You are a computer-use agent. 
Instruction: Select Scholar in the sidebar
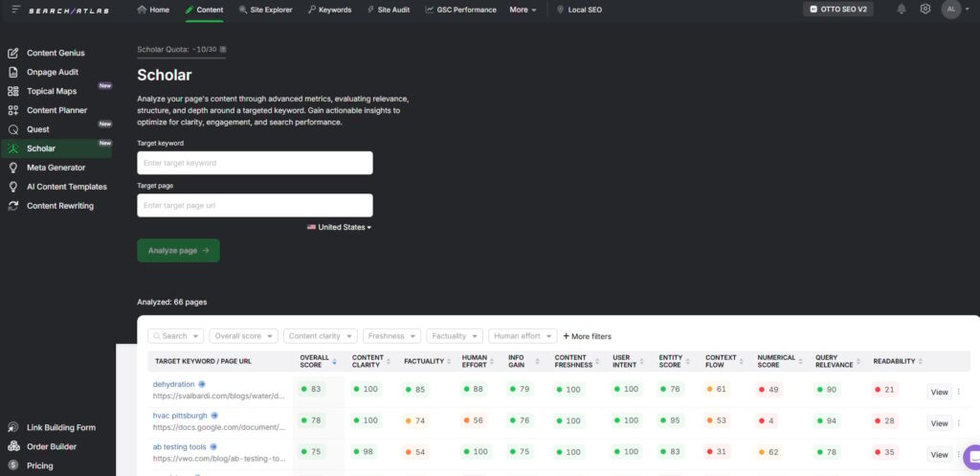tap(56, 148)
